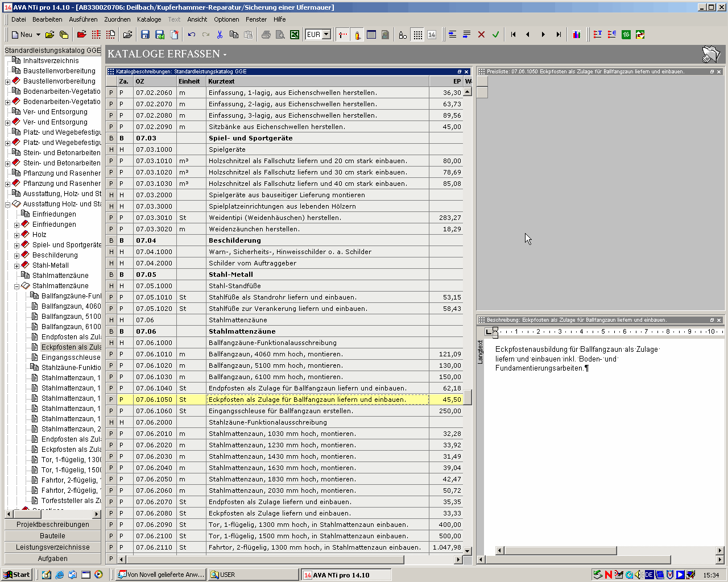Image resolution: width=728 pixels, height=582 pixels.
Task: Click the Windows Start button
Action: point(16,575)
